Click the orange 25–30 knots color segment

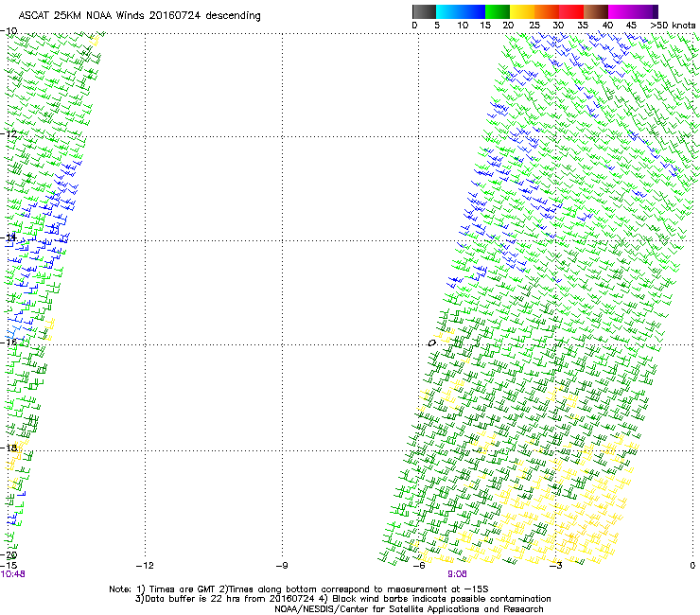click(547, 11)
